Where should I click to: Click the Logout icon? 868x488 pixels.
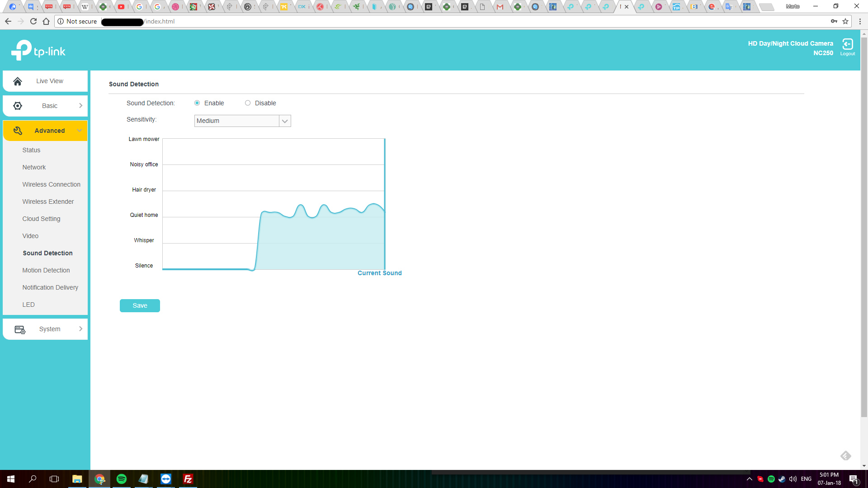pyautogui.click(x=847, y=45)
